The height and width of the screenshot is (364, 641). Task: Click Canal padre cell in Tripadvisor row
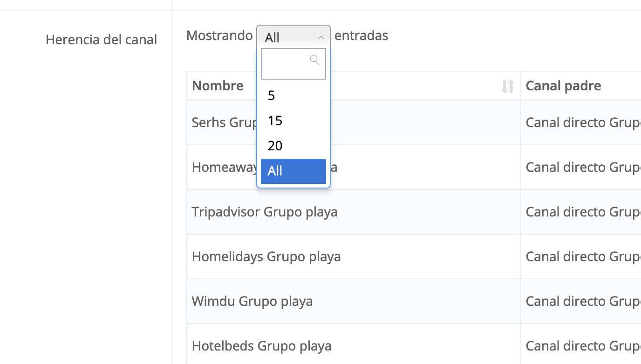[x=581, y=212]
